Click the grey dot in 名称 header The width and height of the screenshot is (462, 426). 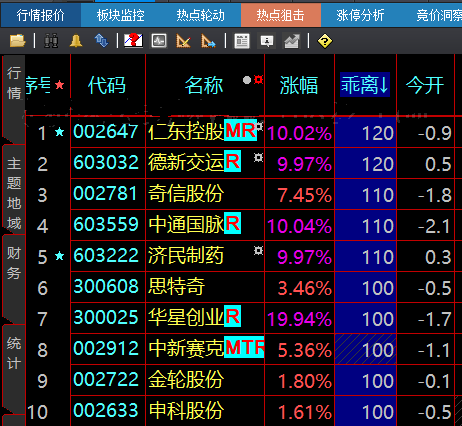pyautogui.click(x=247, y=80)
